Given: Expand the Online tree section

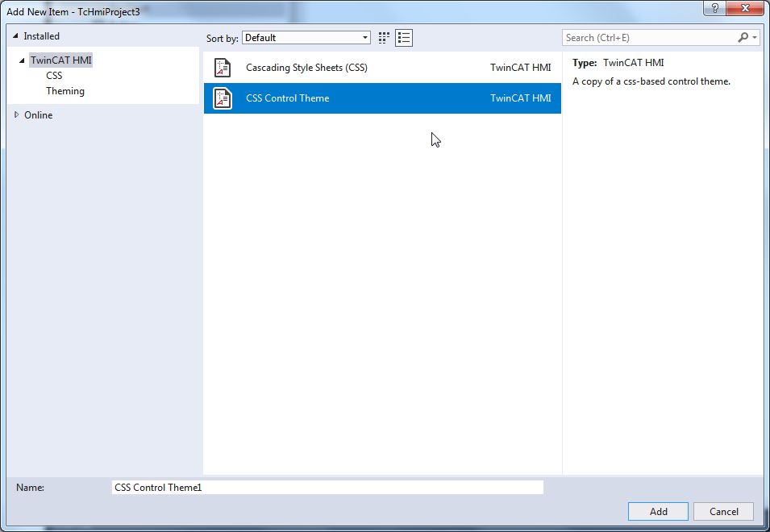Looking at the screenshot, I should [16, 114].
